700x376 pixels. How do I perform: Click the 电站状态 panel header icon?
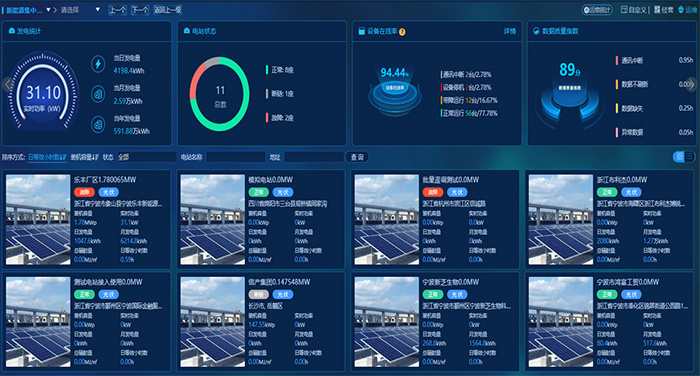pos(187,31)
